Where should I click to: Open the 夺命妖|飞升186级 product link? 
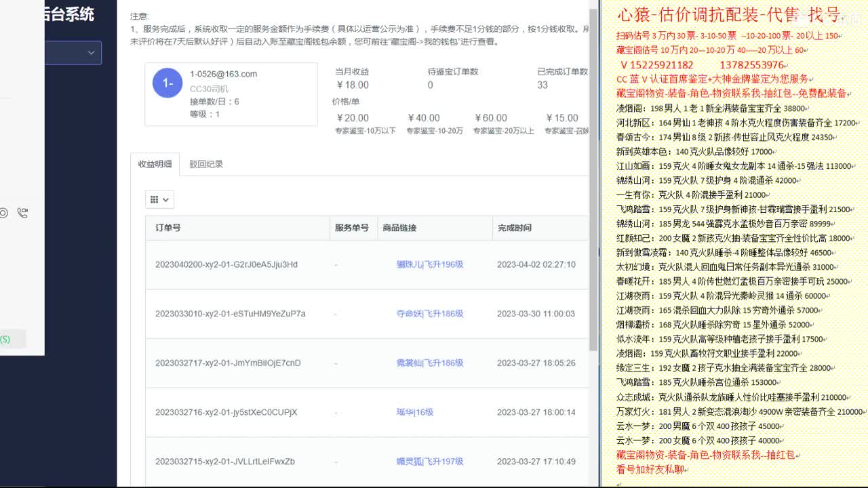pyautogui.click(x=430, y=314)
